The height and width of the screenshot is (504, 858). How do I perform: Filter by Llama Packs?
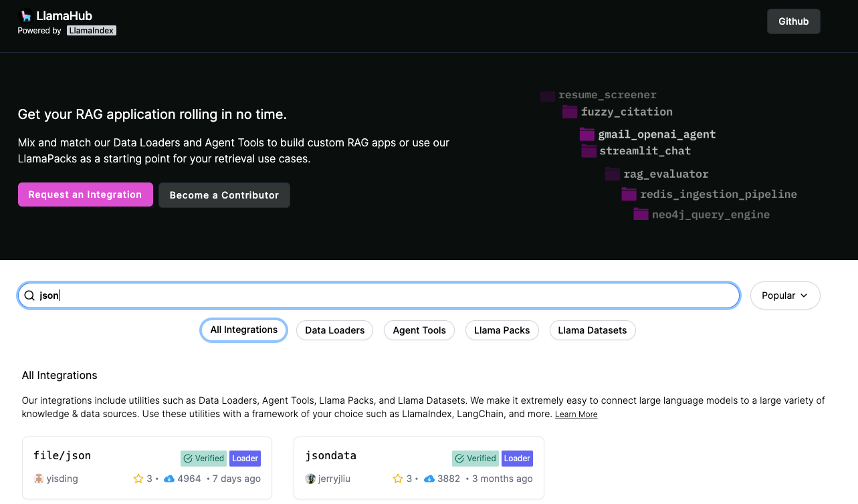coord(502,330)
